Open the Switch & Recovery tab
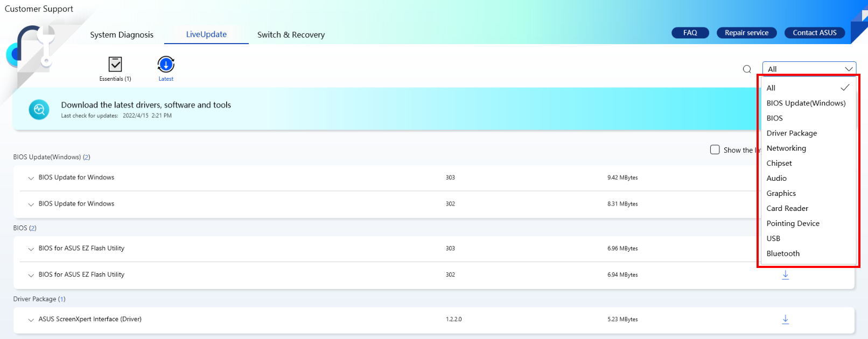This screenshot has height=339, width=868. pyautogui.click(x=291, y=34)
